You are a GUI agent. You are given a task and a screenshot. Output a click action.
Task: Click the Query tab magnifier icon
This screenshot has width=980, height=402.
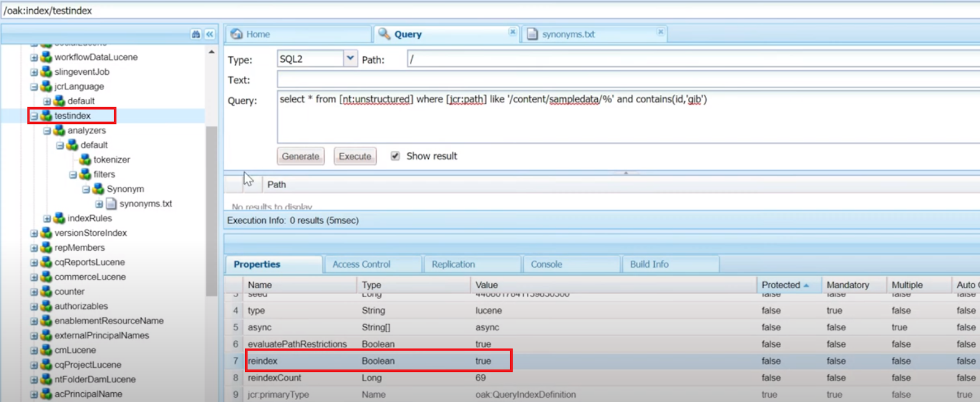click(x=384, y=34)
